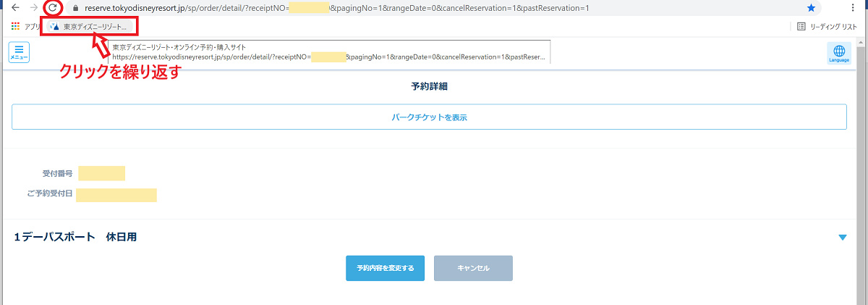The height and width of the screenshot is (305, 868).
Task: Open the Chrome three-dot menu
Action: pos(854,8)
